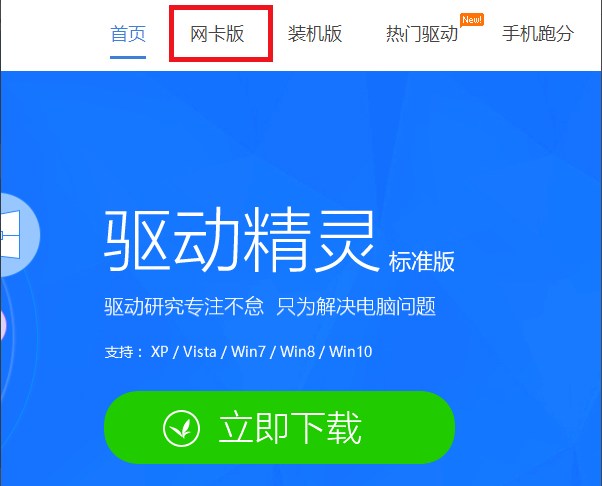Click the Vista system text
Image resolution: width=602 pixels, height=486 pixels.
click(200, 352)
